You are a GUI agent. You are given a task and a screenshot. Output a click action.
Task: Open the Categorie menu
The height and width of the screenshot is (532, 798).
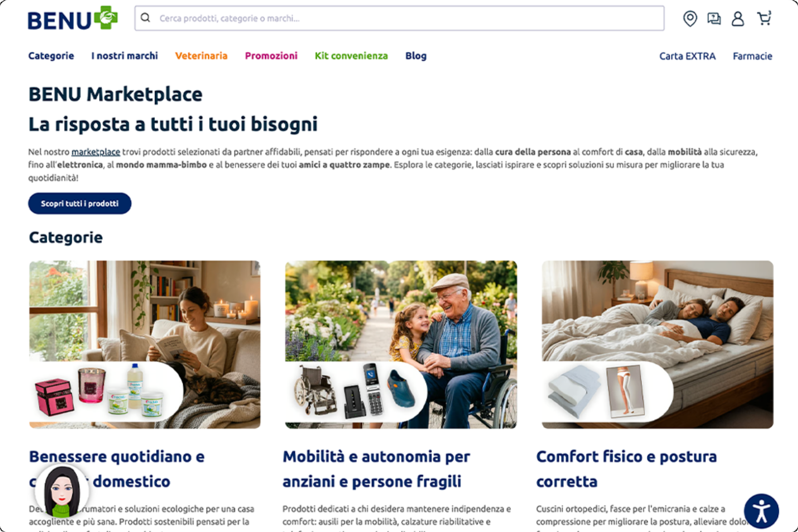click(x=51, y=56)
